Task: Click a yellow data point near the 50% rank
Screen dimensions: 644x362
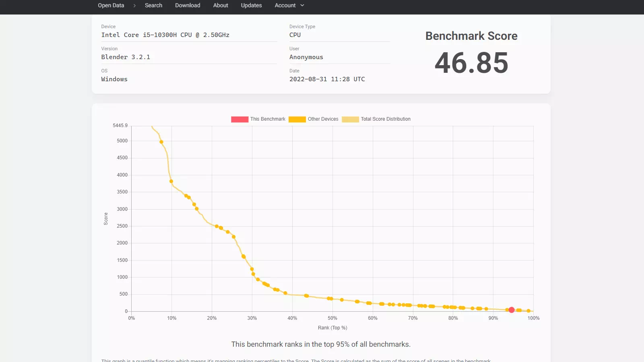Action: click(x=330, y=298)
